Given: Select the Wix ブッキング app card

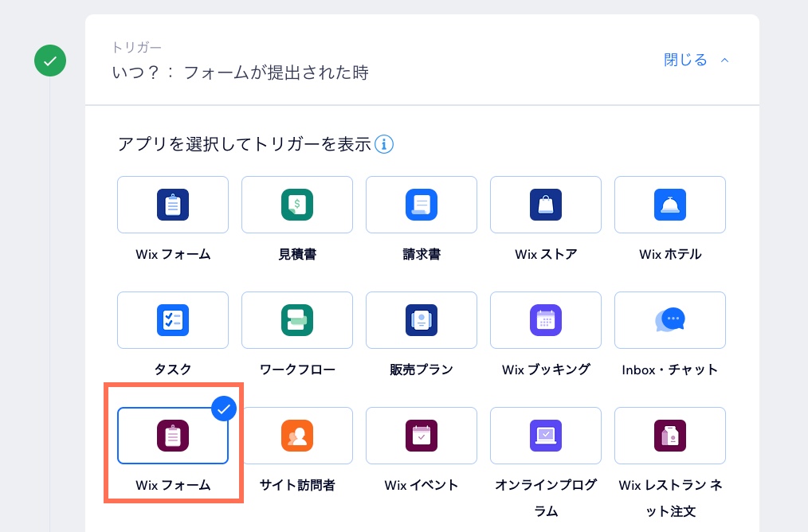Looking at the screenshot, I should (x=546, y=320).
